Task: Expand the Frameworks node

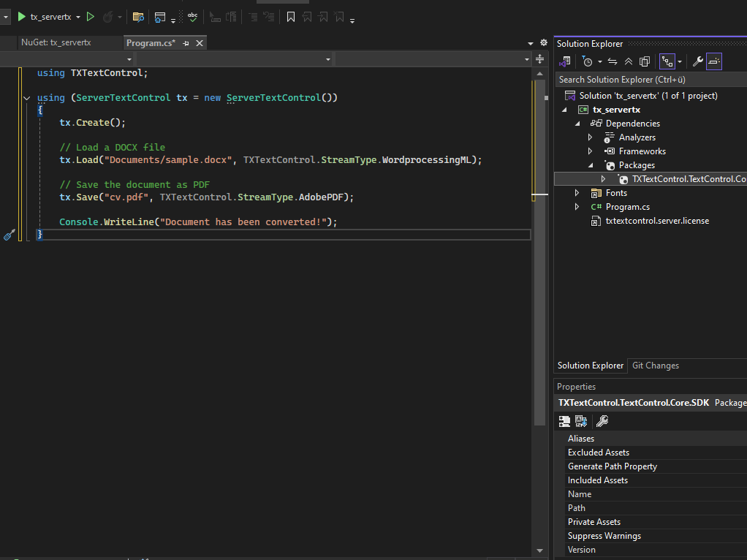Action: 591,151
